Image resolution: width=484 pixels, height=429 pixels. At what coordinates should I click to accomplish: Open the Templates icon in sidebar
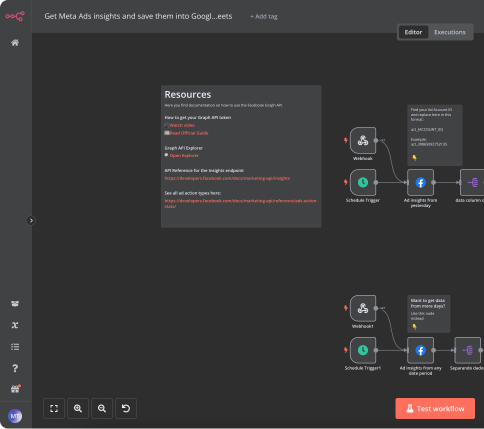click(15, 304)
